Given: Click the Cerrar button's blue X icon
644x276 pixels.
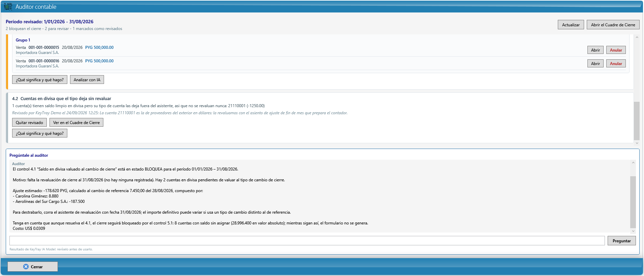Looking at the screenshot, I should coord(26,267).
